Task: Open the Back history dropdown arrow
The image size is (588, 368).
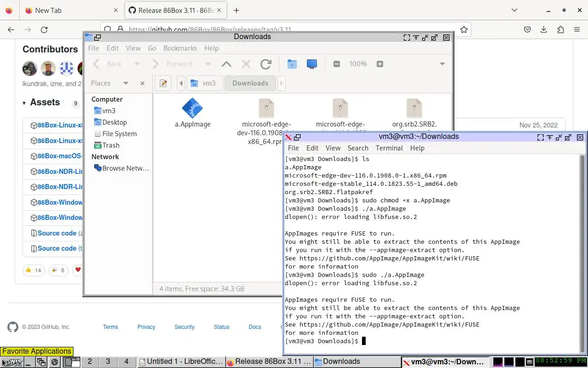Action: point(137,64)
